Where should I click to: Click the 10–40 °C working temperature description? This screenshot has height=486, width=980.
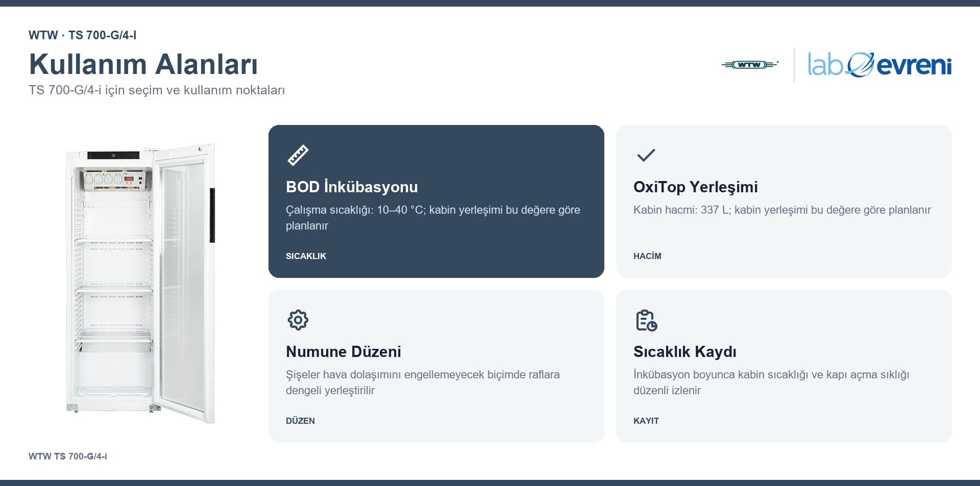point(433,218)
